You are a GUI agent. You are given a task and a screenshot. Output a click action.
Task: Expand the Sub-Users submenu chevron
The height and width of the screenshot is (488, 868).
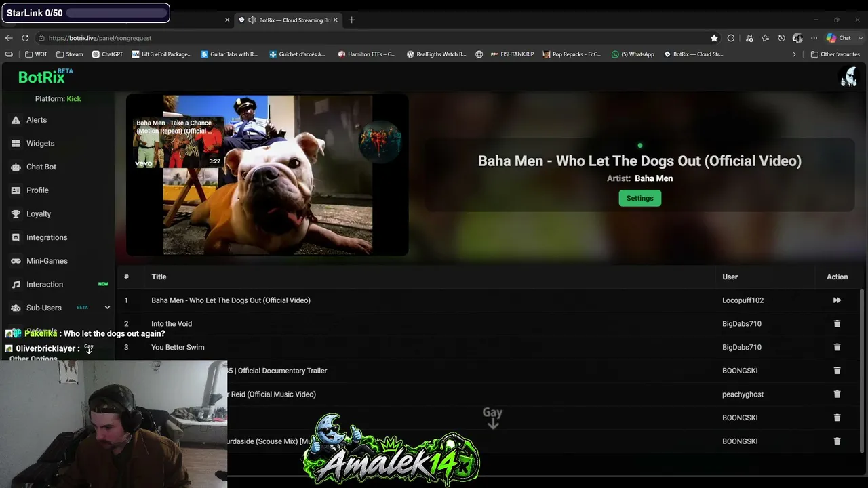(x=107, y=308)
